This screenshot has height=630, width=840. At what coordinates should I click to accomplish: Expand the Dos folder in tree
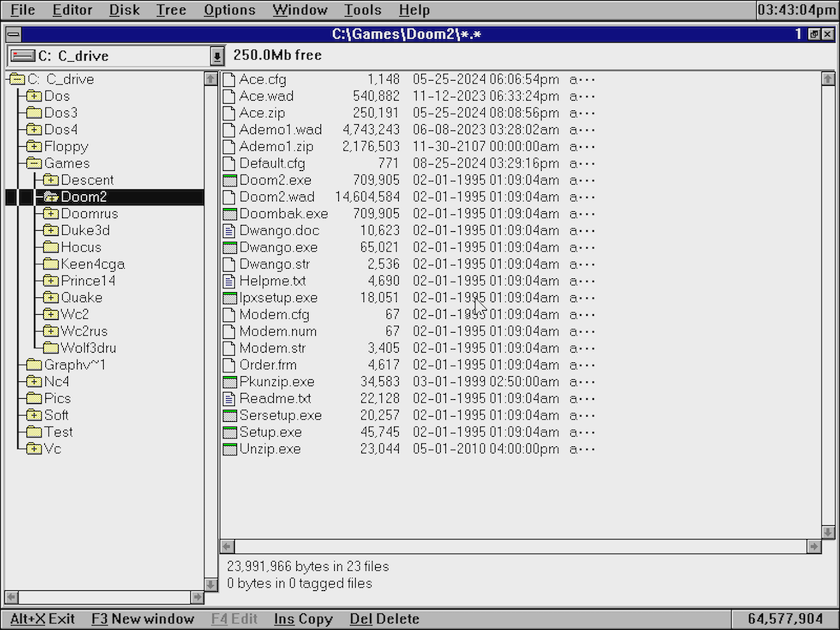pyautogui.click(x=34, y=96)
